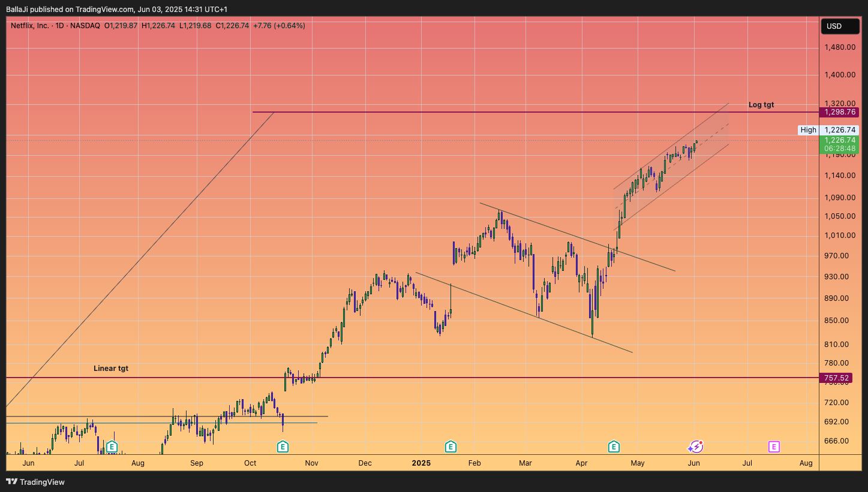
Task: Click the NASDAQ exchange label
Action: pos(85,26)
